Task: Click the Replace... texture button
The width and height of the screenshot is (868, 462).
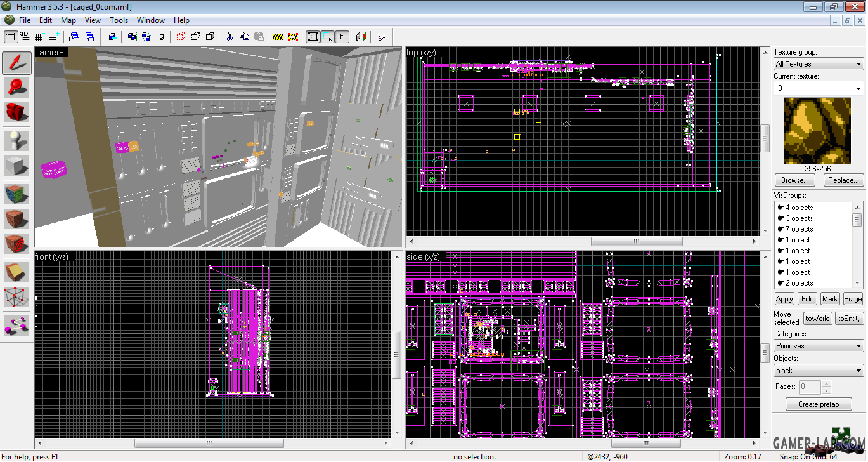Action: point(843,180)
